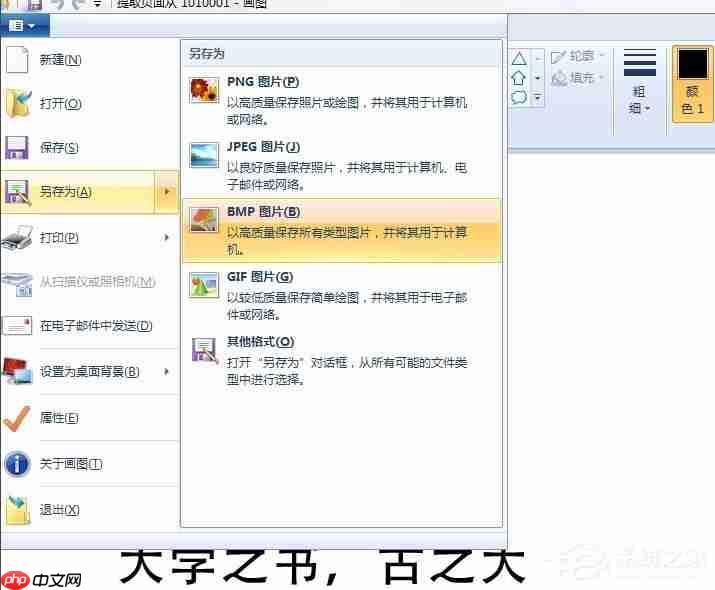Viewport: 715px width, 590px height.
Task: Select the 打开(O) menu entry
Action: click(x=89, y=104)
